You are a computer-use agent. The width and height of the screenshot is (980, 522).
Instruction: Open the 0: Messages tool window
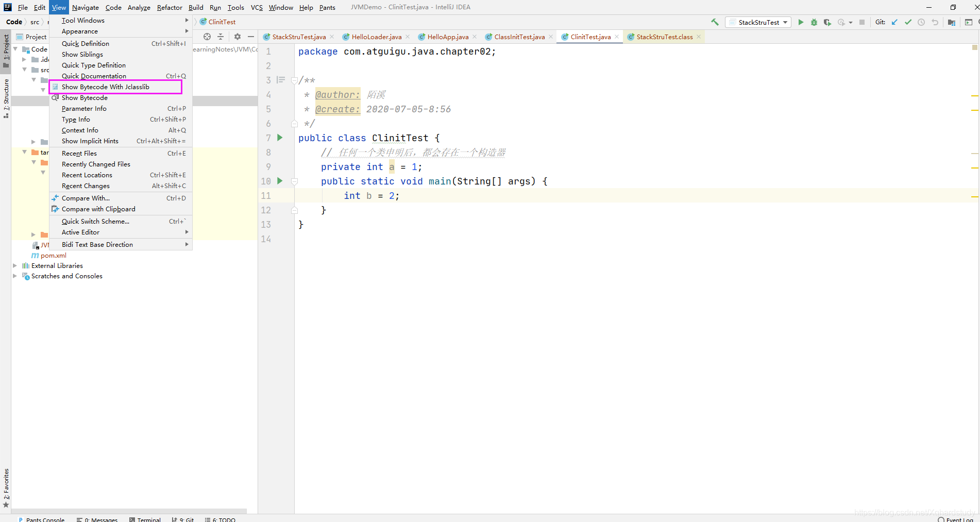(x=97, y=519)
